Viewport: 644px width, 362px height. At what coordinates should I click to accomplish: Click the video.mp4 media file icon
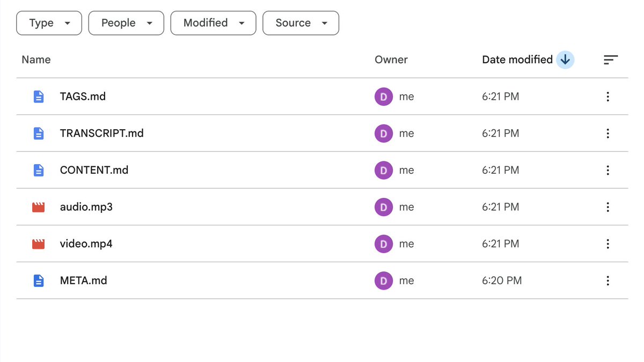[x=39, y=244]
